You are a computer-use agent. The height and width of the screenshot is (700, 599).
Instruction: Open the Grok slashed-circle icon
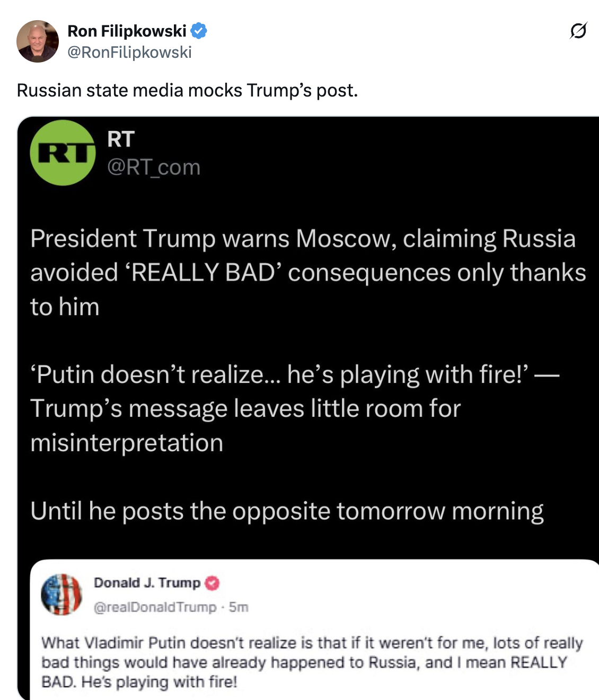pyautogui.click(x=578, y=31)
